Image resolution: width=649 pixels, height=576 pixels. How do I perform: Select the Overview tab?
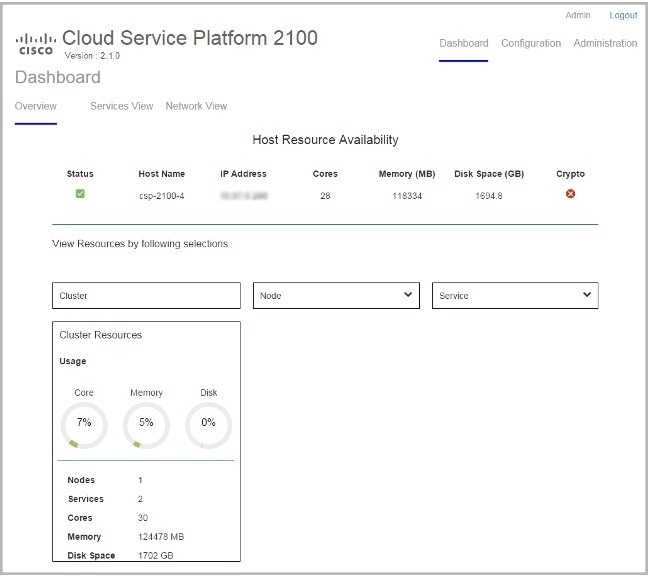coord(35,106)
